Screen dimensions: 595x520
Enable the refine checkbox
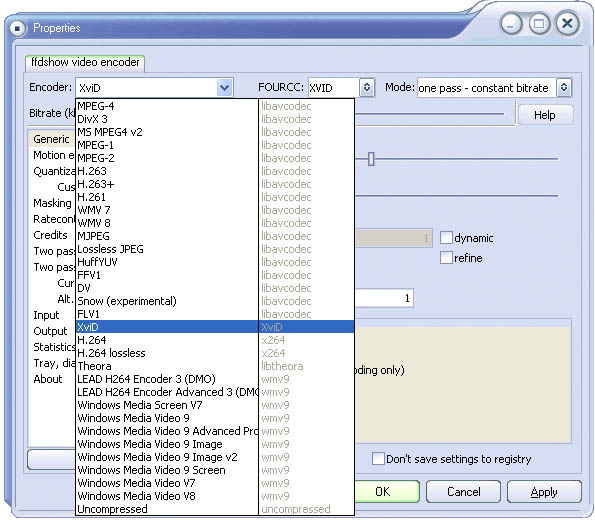point(446,258)
